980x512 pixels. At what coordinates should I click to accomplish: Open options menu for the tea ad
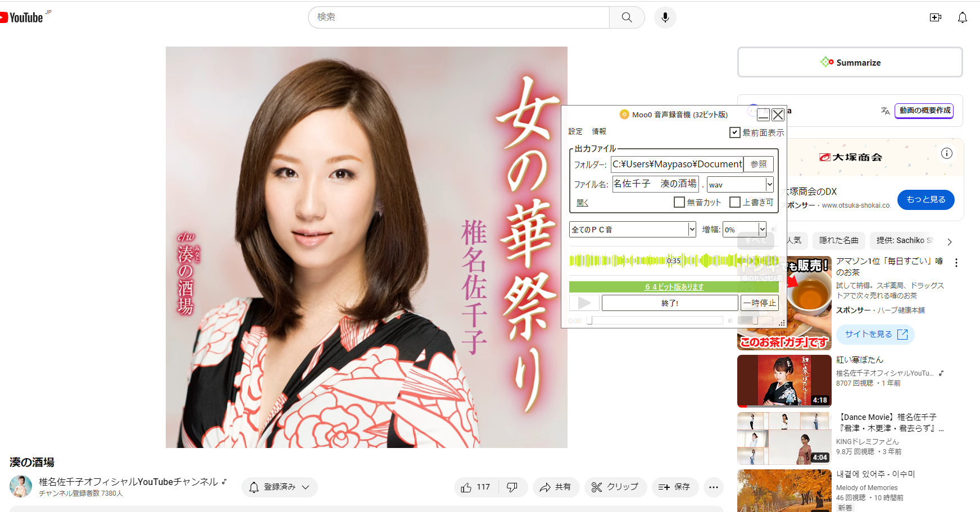956,262
